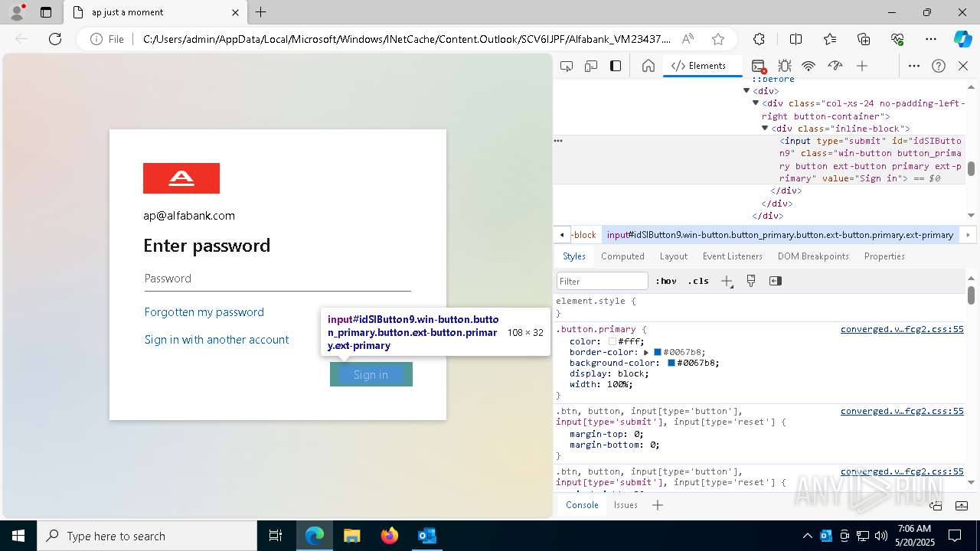Open the Performance gauge tool
The height and width of the screenshot is (551, 980).
835,66
